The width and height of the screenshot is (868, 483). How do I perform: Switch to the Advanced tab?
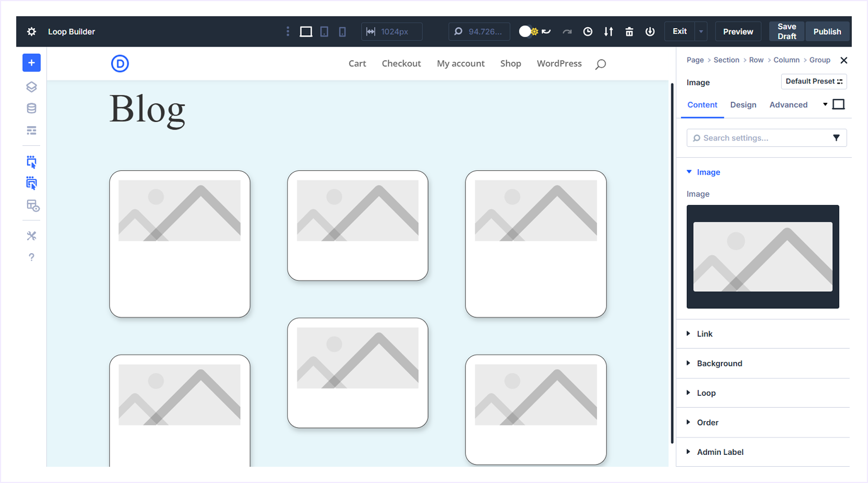[x=788, y=105]
